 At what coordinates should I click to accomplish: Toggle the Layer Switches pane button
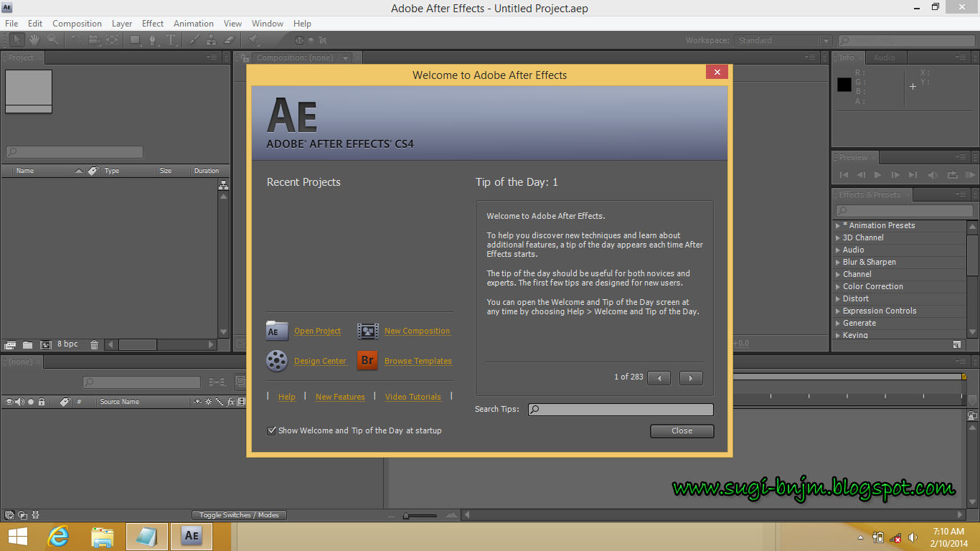[x=9, y=515]
